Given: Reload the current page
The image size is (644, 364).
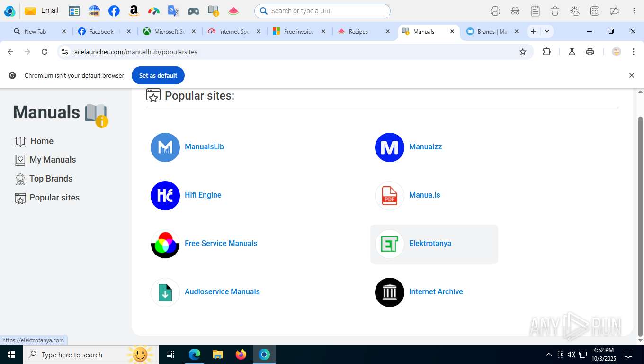Looking at the screenshot, I should coord(45,52).
